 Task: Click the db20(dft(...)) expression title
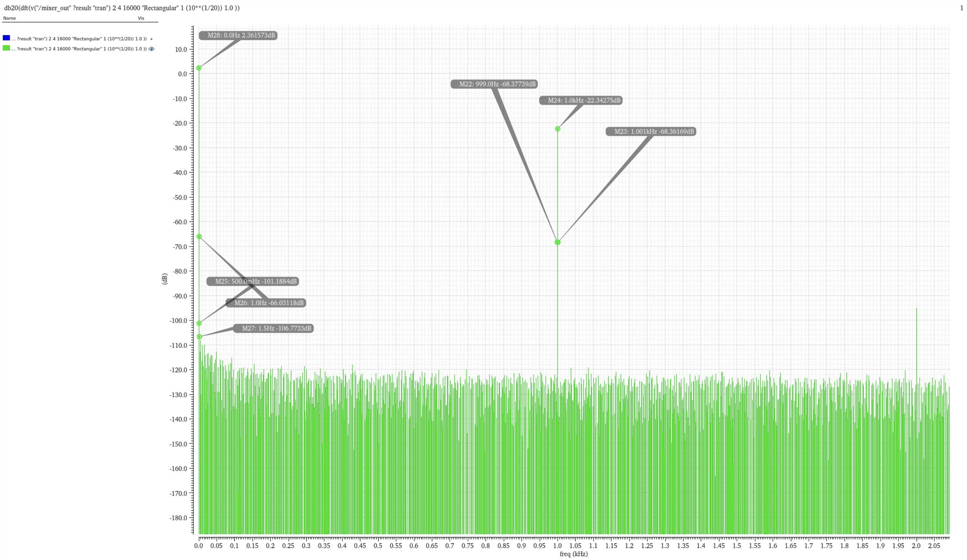pos(122,8)
